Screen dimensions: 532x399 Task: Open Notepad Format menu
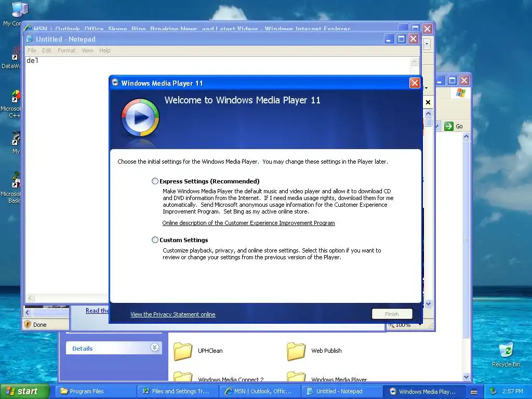pyautogui.click(x=66, y=50)
